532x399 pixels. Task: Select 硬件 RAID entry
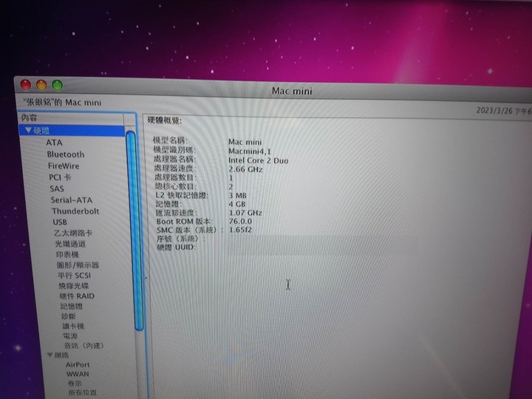[x=77, y=296]
